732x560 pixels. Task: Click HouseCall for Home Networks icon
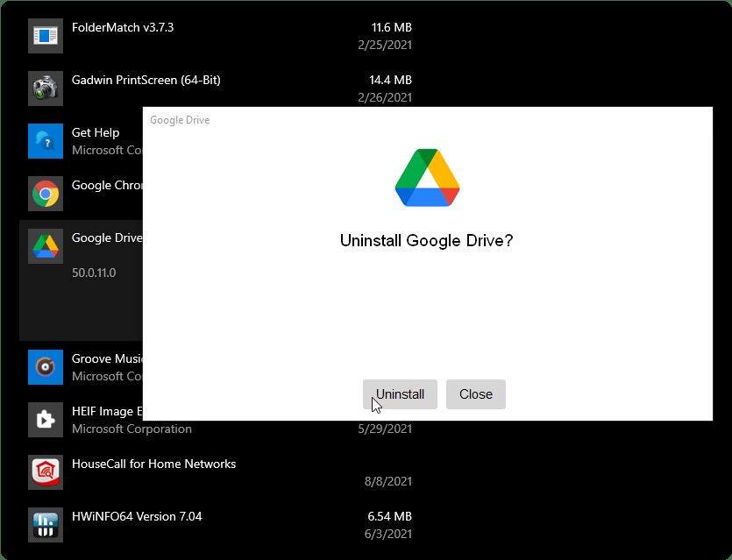[x=46, y=472]
